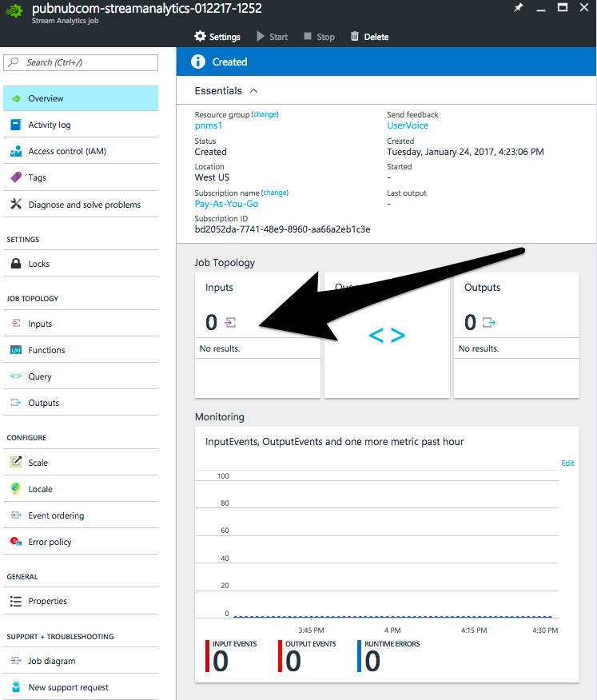This screenshot has width=597, height=700.
Task: Click the Access control people icon
Action: click(x=16, y=151)
